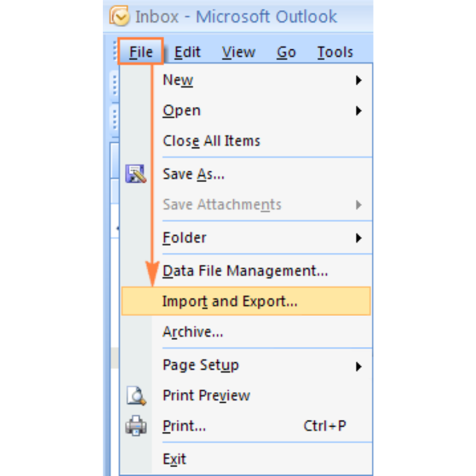Expand the Open submenu arrow
476x476 pixels.
(359, 111)
